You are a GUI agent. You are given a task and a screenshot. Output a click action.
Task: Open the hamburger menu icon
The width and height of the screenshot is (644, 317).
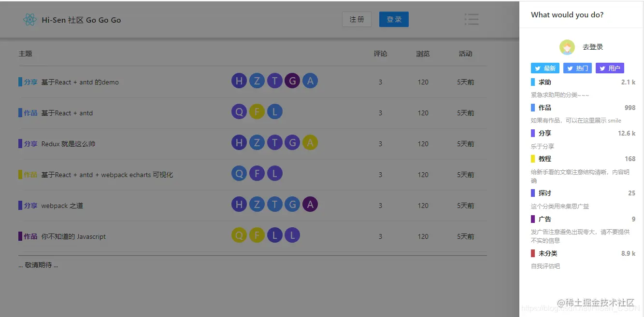[472, 19]
